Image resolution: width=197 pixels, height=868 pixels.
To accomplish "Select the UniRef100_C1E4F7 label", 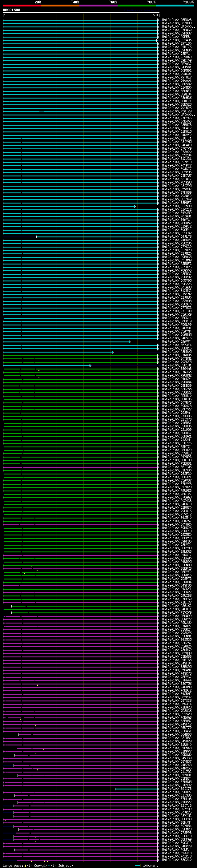I will coord(177,128).
